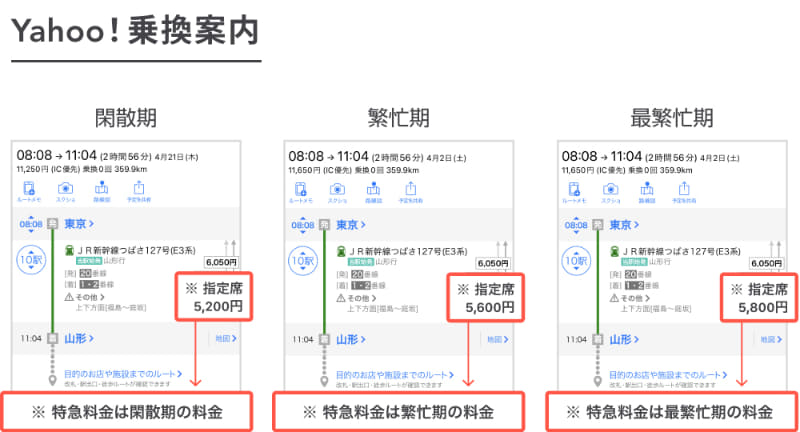The height and width of the screenshot is (432, 800).
Task: Click the 6,050円 fare box in 繁忙期 panel
Action: (493, 263)
